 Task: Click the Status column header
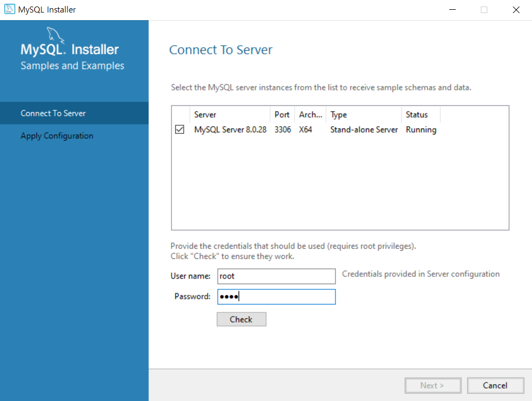pyautogui.click(x=415, y=114)
